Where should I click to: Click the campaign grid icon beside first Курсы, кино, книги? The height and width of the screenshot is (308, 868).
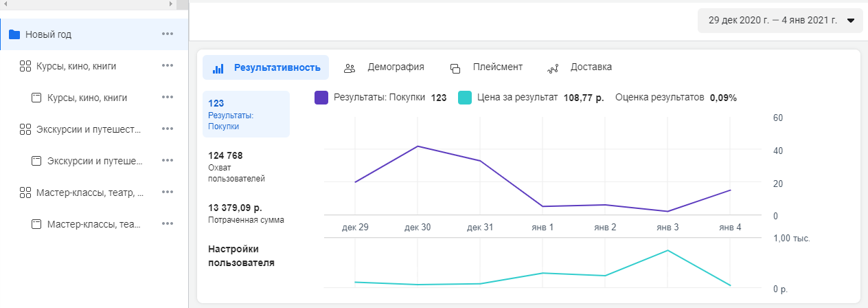click(25, 66)
